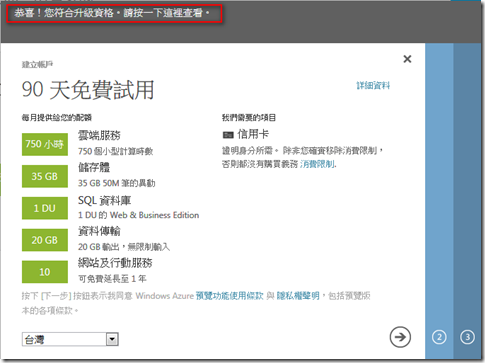This screenshot has height=363, width=485.
Task: Click the 20 GB 輸出，無限制輸入 text
Action: tap(124, 247)
